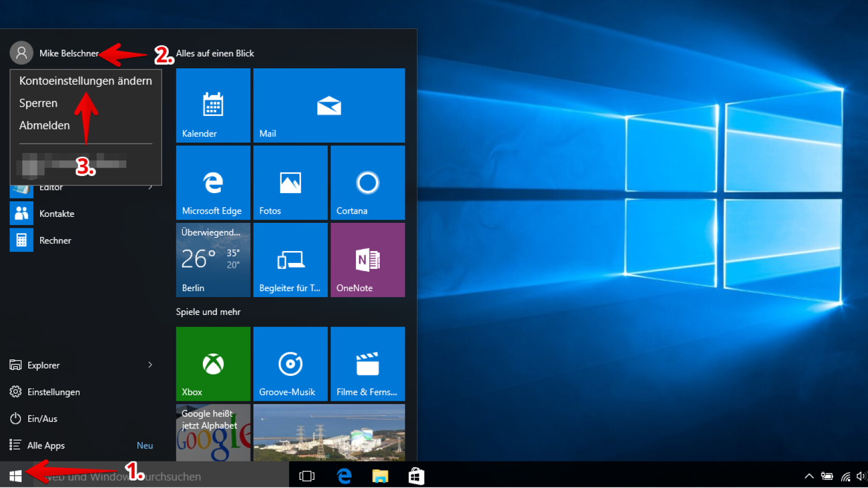Open the Google Alphabet news tile
The height and width of the screenshot is (488, 868).
tap(213, 433)
